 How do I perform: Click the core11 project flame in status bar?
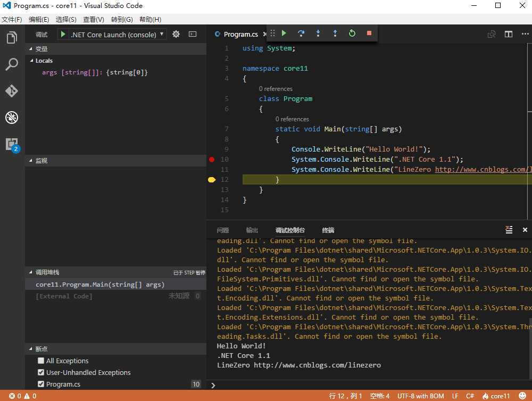pos(496,396)
